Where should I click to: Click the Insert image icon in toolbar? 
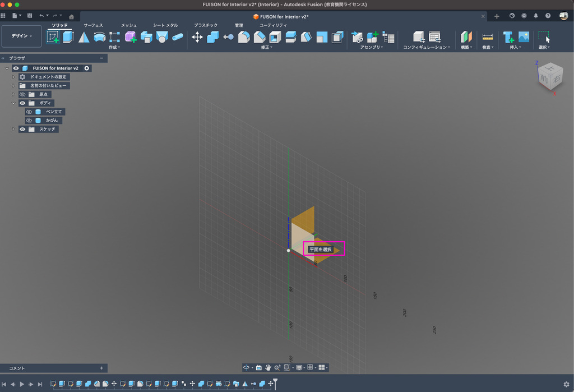click(x=524, y=37)
